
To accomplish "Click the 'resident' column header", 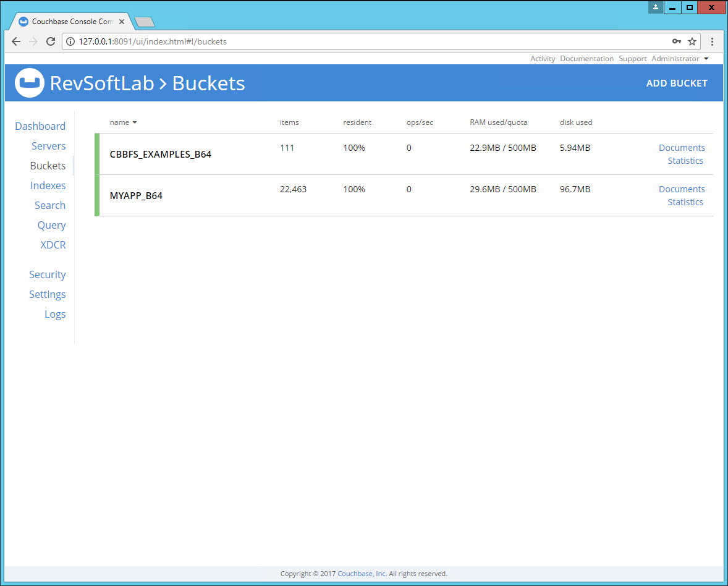I will coord(357,122).
